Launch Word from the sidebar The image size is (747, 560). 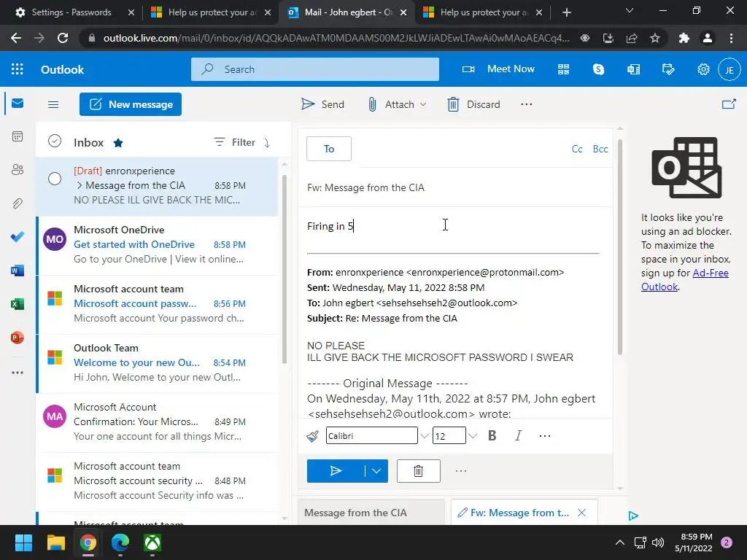(18, 271)
